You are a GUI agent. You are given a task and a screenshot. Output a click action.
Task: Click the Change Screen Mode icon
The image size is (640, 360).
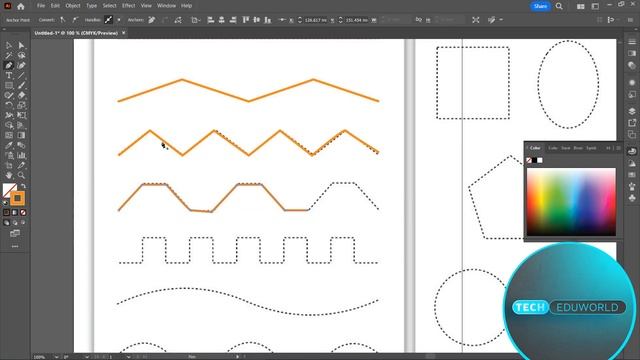[x=15, y=233]
